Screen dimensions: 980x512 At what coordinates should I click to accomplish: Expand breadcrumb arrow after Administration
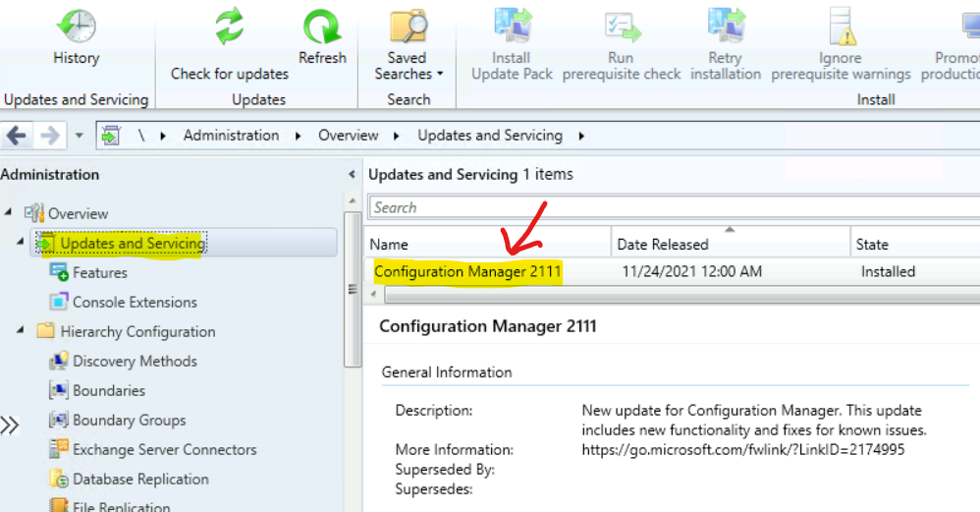(299, 136)
